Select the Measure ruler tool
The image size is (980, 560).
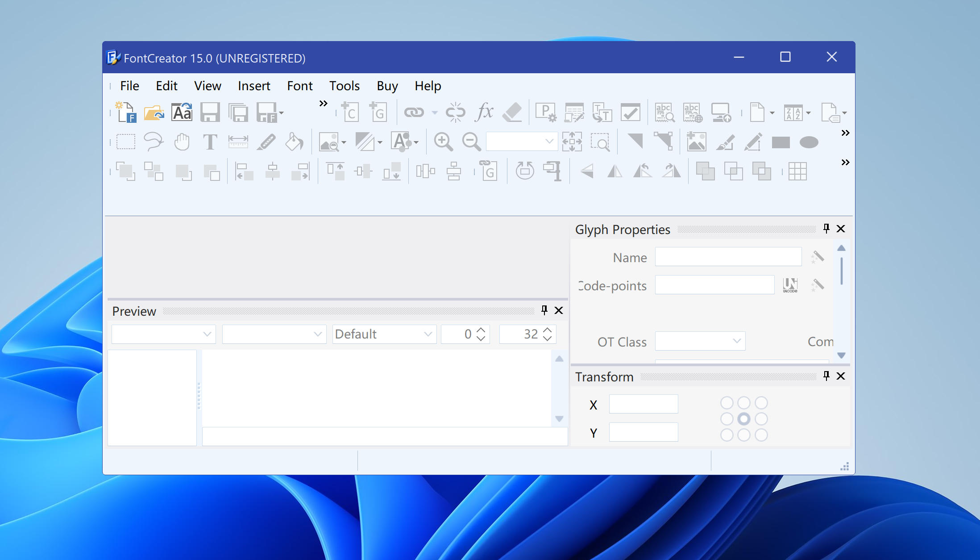(x=238, y=142)
